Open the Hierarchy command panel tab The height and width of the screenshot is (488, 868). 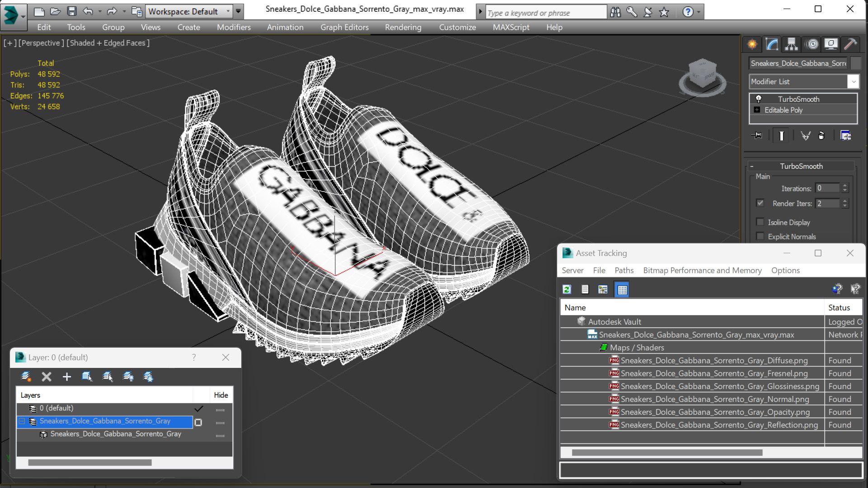pyautogui.click(x=791, y=44)
